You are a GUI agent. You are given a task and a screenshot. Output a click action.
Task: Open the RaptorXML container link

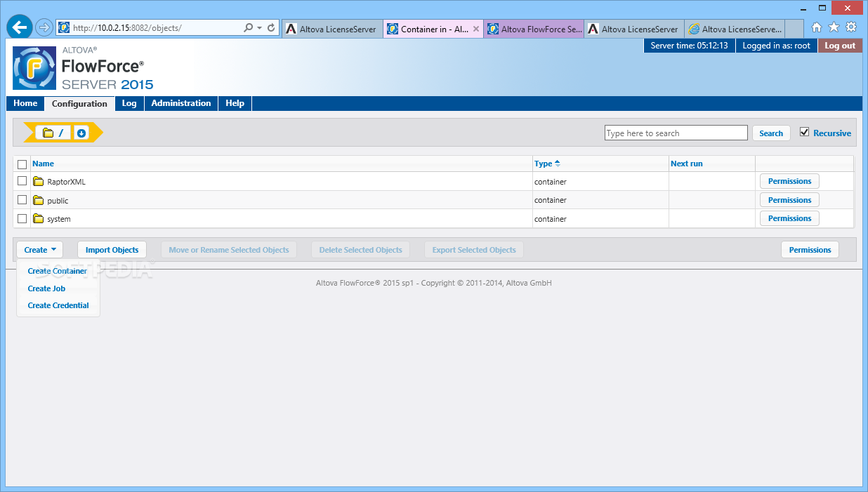[x=66, y=182]
